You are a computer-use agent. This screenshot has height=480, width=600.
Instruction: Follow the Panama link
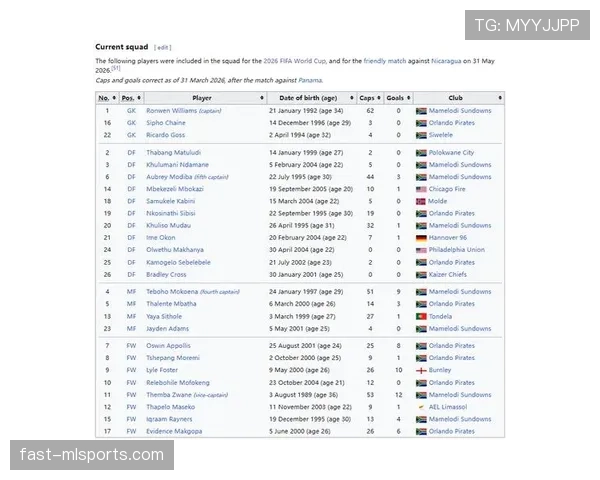pyautogui.click(x=310, y=80)
